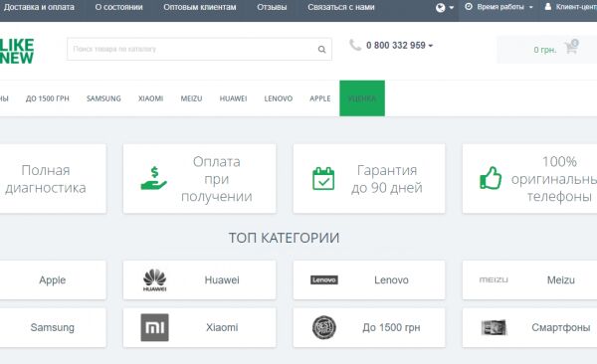Click the thumbs-up original phones icon

(x=491, y=178)
